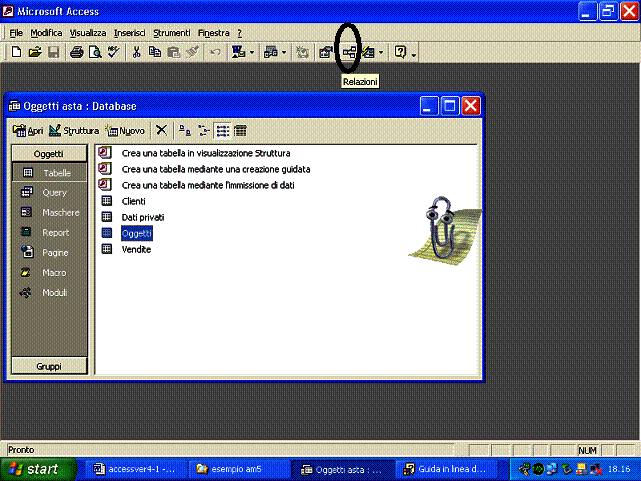641x481 pixels.
Task: Click the Delete X icon in database window
Action: (161, 131)
